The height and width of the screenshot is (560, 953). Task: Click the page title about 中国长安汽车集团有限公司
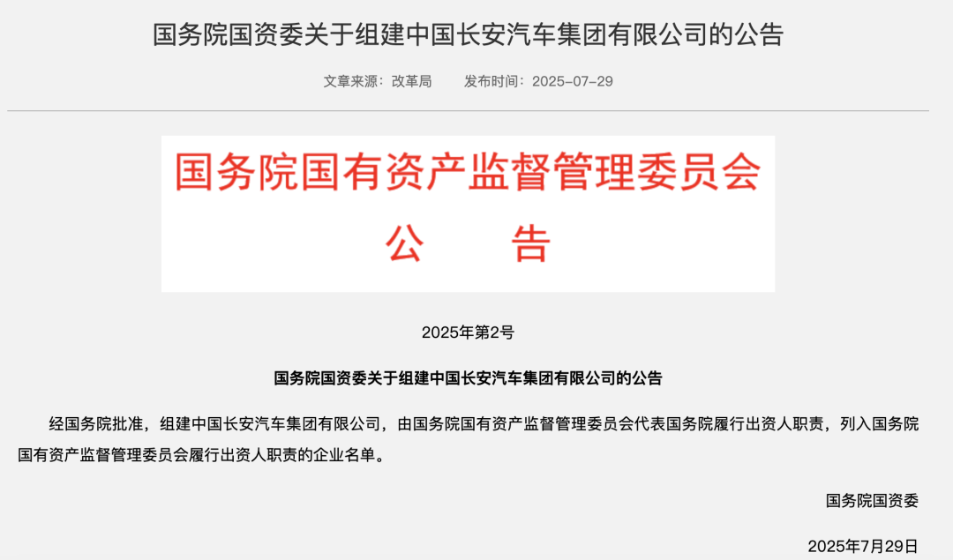pyautogui.click(x=468, y=34)
